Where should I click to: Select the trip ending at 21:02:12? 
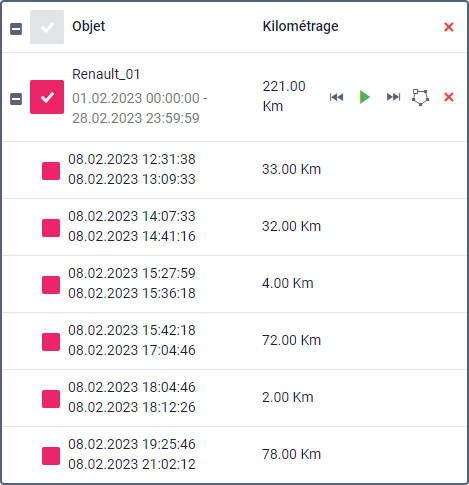(235, 455)
